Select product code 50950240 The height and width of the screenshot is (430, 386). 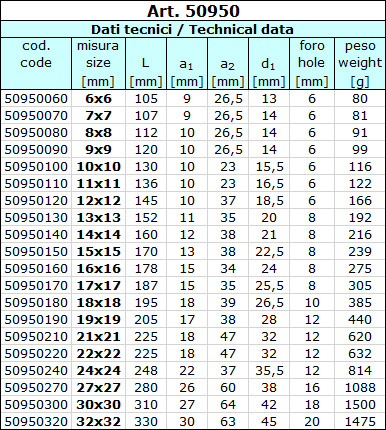(x=36, y=371)
